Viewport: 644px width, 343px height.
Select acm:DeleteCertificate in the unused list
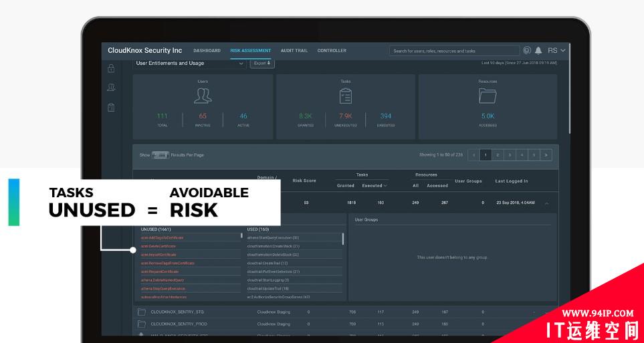pyautogui.click(x=158, y=246)
